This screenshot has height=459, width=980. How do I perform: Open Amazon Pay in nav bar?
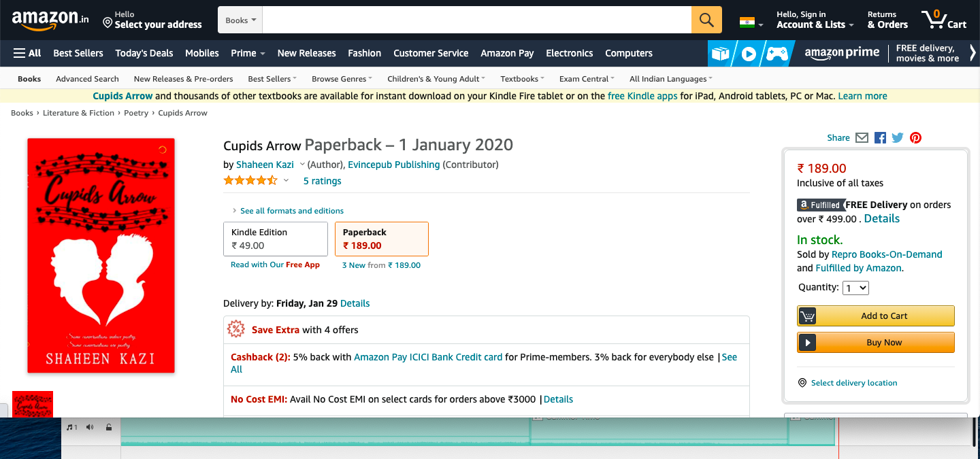507,53
